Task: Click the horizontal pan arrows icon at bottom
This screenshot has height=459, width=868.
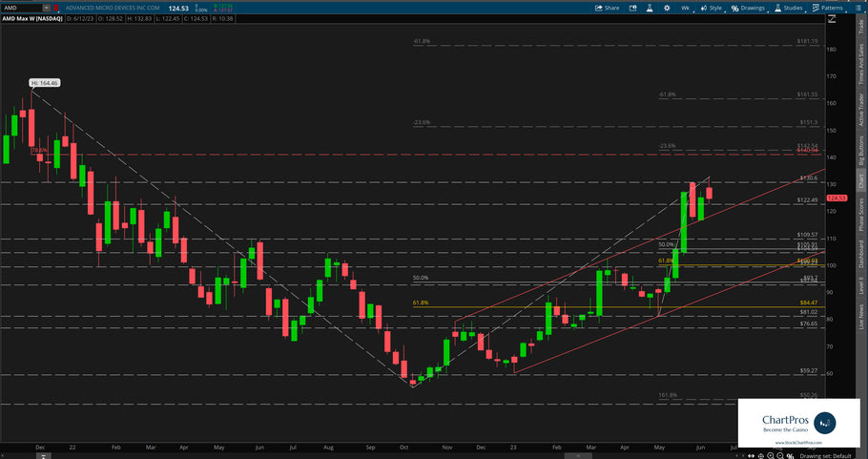Action: [752, 456]
